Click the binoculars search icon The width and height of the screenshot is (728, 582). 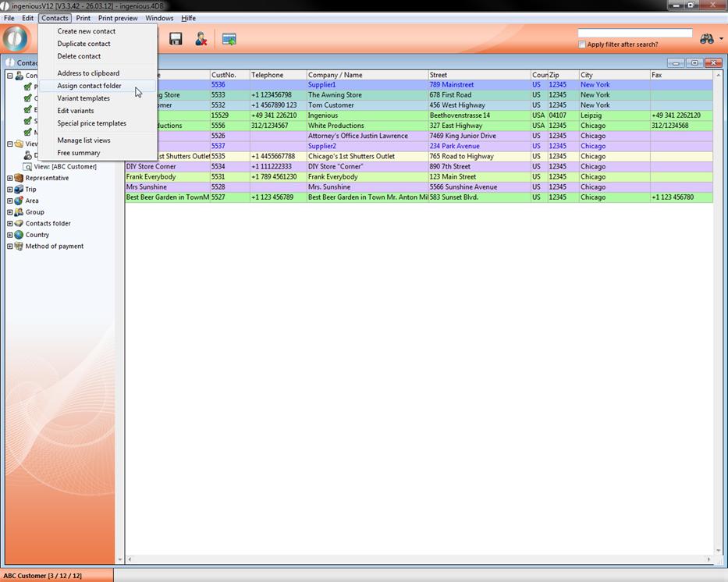tap(707, 39)
